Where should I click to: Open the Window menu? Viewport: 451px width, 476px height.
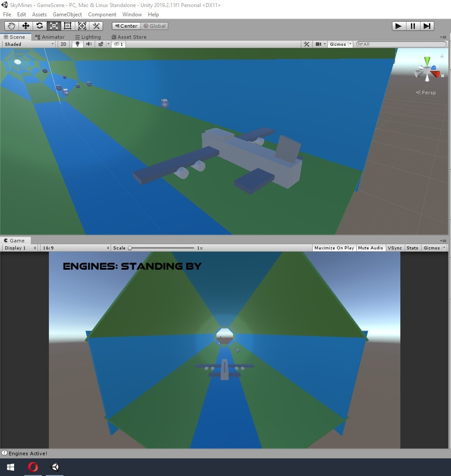(x=132, y=14)
